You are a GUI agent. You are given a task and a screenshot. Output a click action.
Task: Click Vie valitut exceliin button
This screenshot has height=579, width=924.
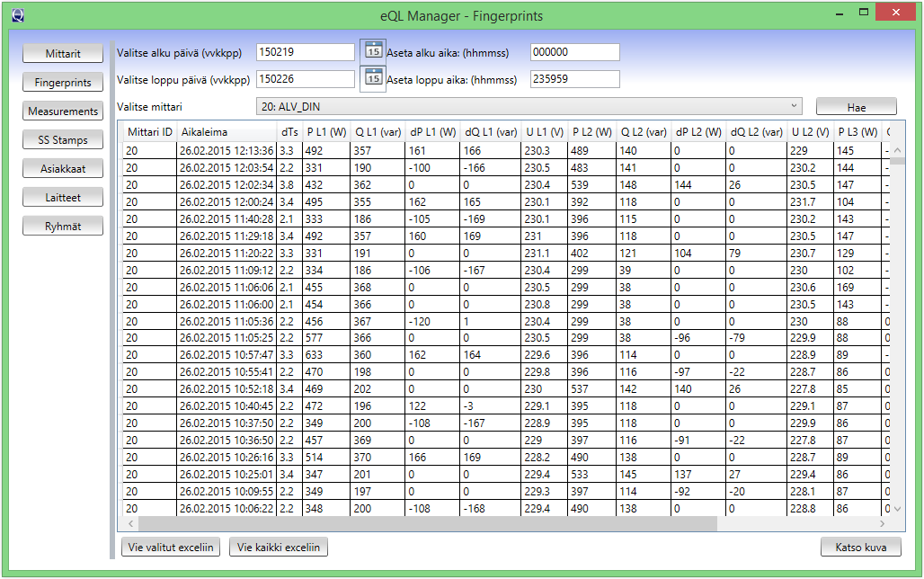point(171,548)
